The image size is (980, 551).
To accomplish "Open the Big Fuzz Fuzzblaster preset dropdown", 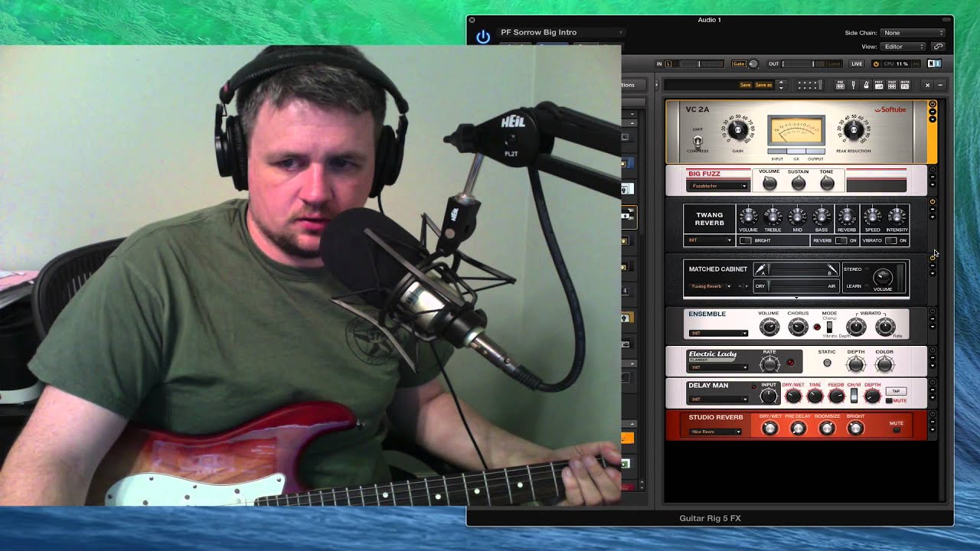I will [x=717, y=186].
